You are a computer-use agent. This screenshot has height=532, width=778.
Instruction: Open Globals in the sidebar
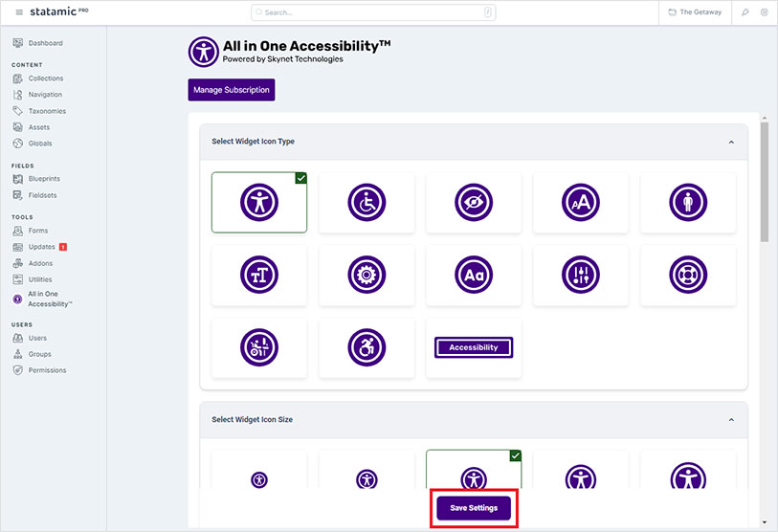(x=33, y=144)
